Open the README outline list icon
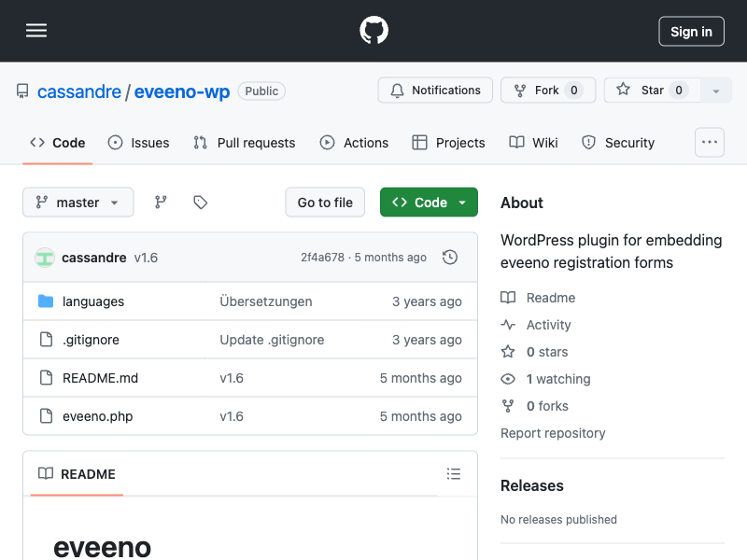The height and width of the screenshot is (560, 747). point(454,474)
